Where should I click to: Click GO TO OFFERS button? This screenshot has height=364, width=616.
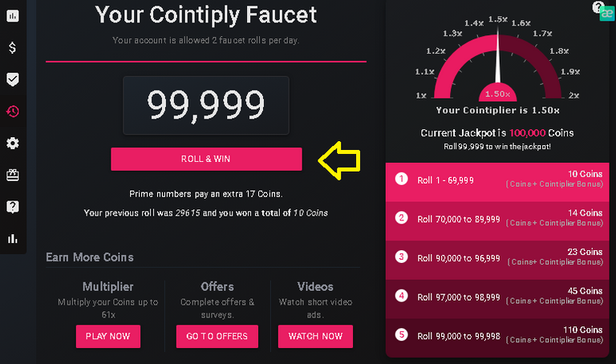click(x=217, y=337)
